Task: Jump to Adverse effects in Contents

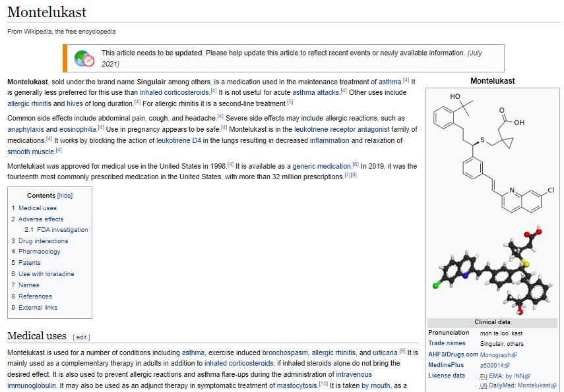Action: (x=41, y=219)
